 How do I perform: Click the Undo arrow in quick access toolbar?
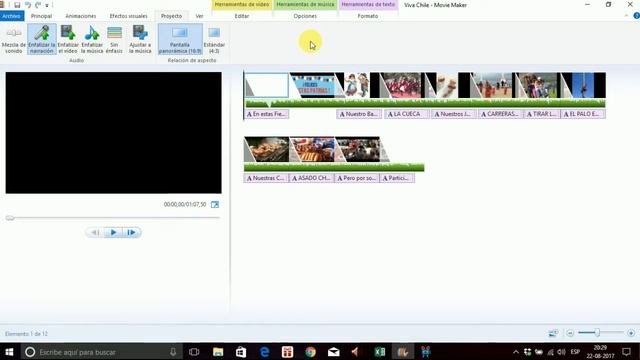point(28,5)
